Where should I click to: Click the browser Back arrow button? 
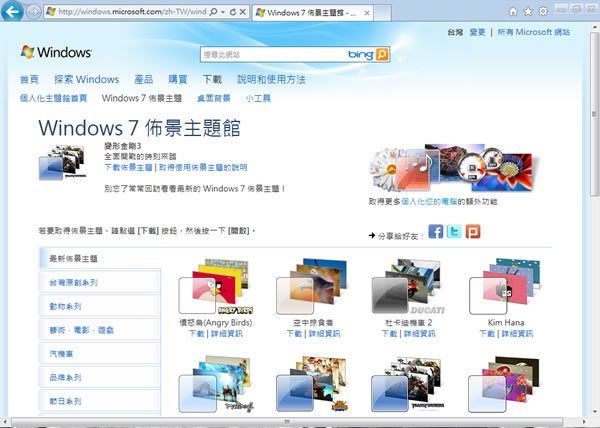pos(12,11)
